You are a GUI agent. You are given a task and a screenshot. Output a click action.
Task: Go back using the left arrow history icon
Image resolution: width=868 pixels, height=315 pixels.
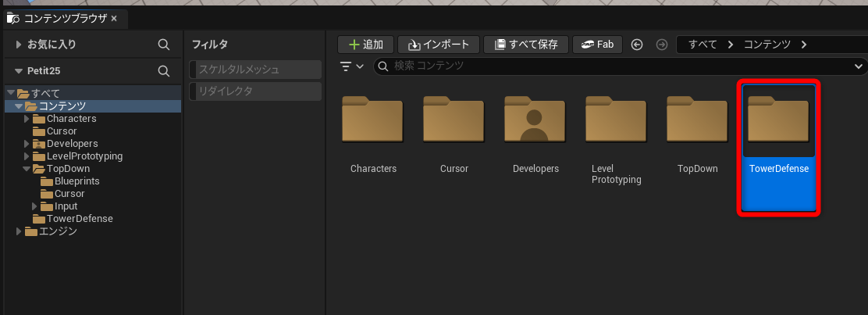click(637, 45)
